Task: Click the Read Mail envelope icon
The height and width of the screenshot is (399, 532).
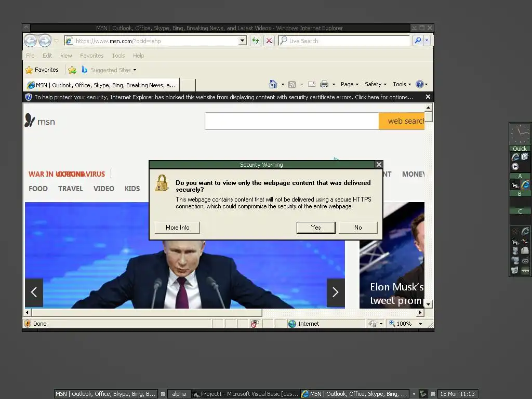Action: click(x=312, y=84)
